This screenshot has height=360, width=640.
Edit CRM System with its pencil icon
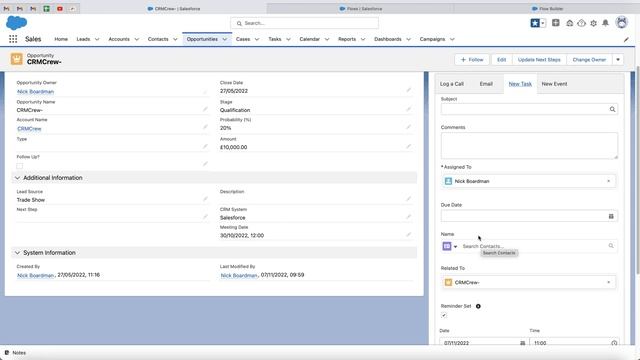pyautogui.click(x=408, y=217)
